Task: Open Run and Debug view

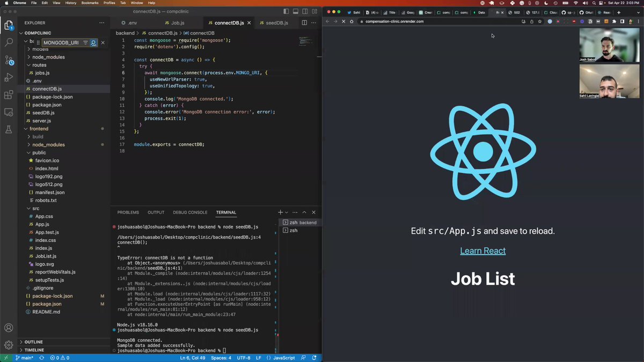Action: tap(9, 77)
